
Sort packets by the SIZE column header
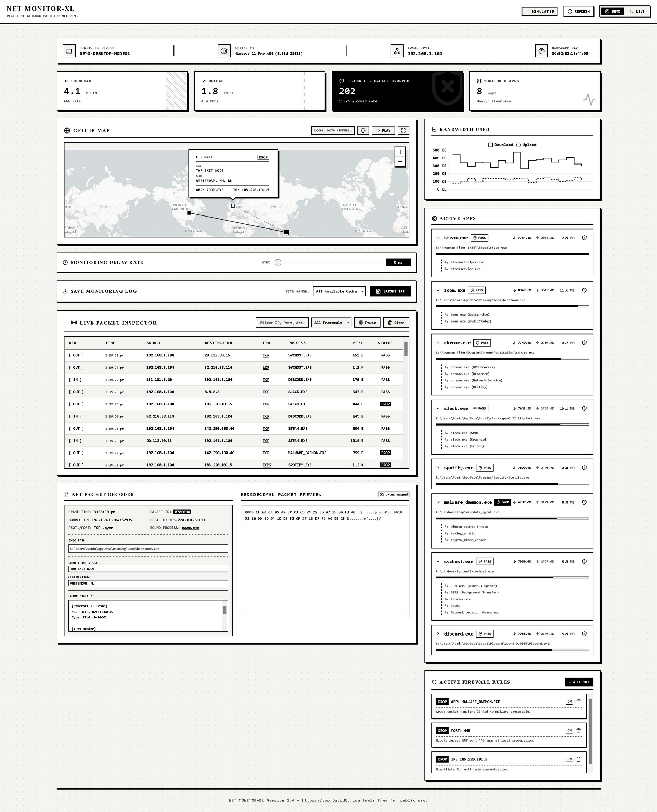[x=358, y=343]
